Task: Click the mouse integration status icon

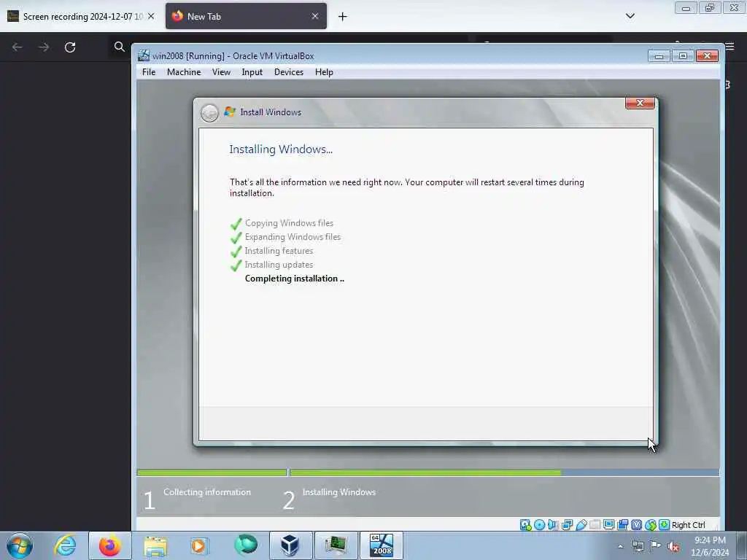Action: pos(650,525)
